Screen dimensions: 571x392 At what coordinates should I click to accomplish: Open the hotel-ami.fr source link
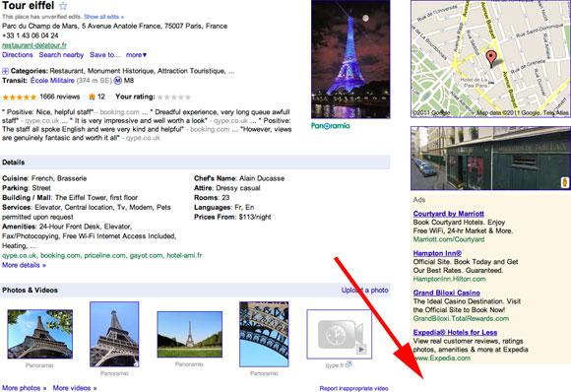pos(184,256)
